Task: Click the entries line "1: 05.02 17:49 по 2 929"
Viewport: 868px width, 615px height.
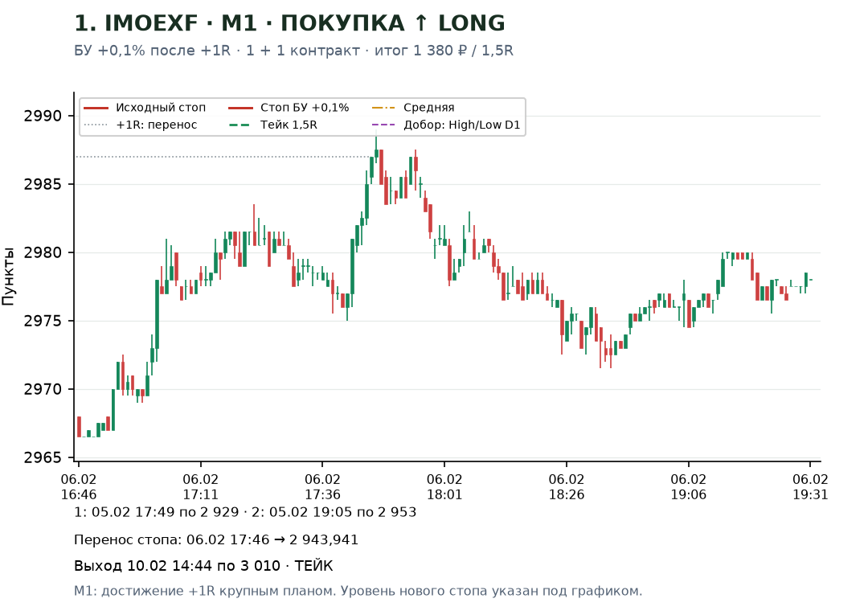Action: (x=157, y=512)
